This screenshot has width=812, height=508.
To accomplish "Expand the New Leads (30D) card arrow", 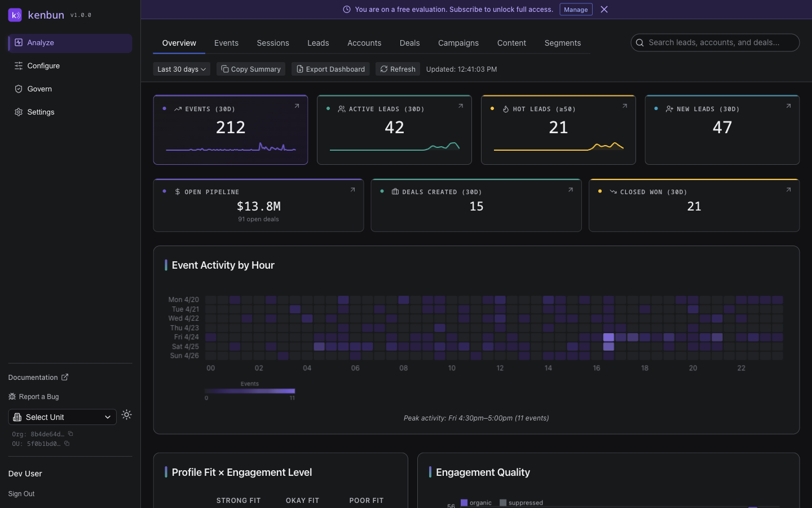I will [788, 106].
